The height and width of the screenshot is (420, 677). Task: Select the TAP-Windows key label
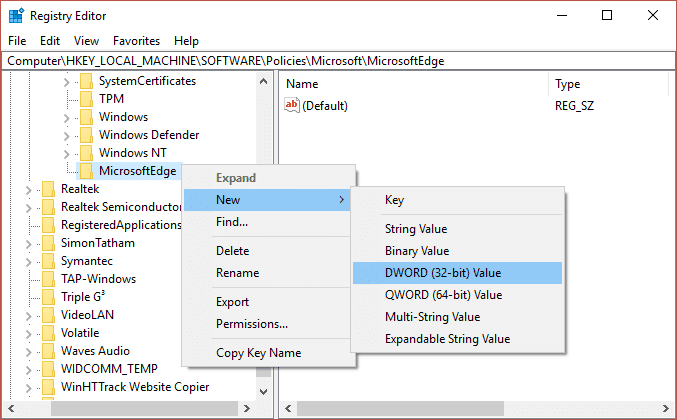coord(98,279)
